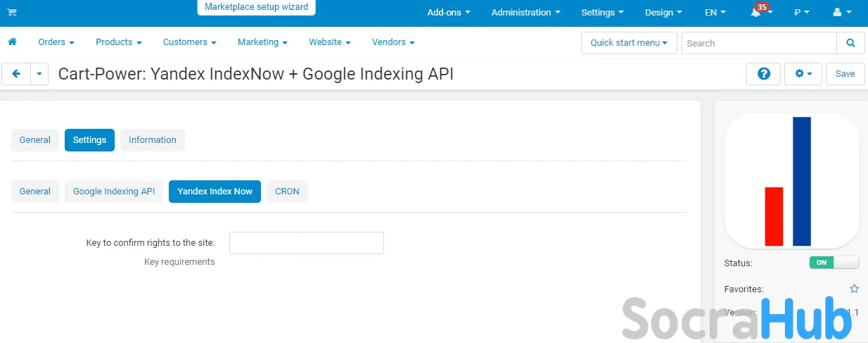Open the Marketplace setup wizard

(x=256, y=7)
